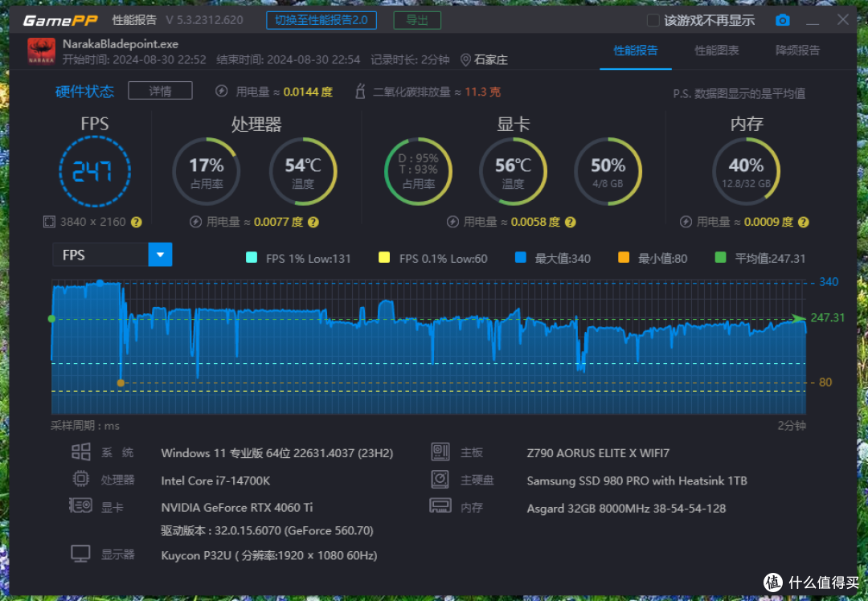868x601 pixels.
Task: Click the NVIDIA GeForce RTX 4060 Ti text
Action: click(x=237, y=508)
